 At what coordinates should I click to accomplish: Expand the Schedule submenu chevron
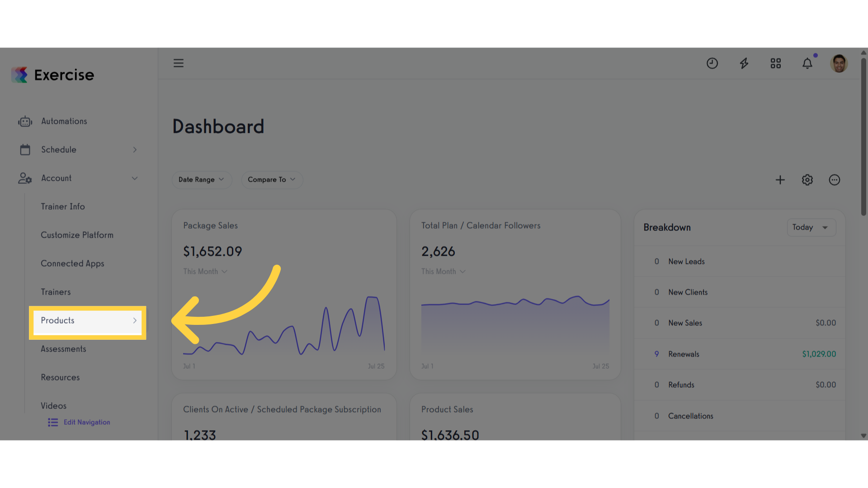135,150
